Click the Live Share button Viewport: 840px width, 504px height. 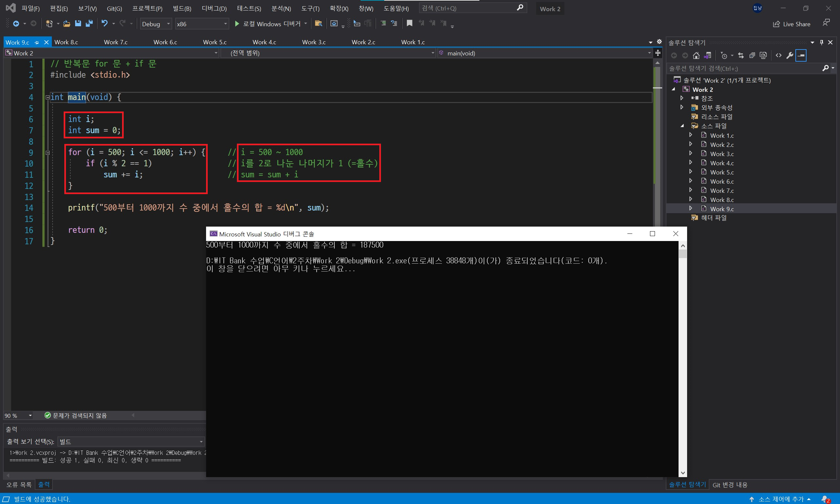click(791, 24)
